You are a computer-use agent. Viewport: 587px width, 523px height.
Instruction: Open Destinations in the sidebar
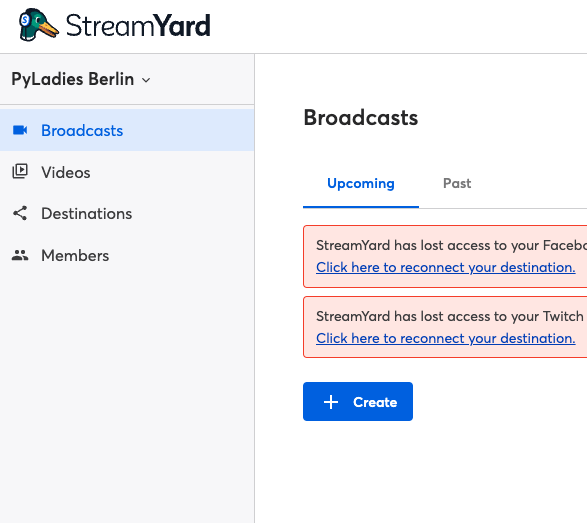[x=127, y=213]
